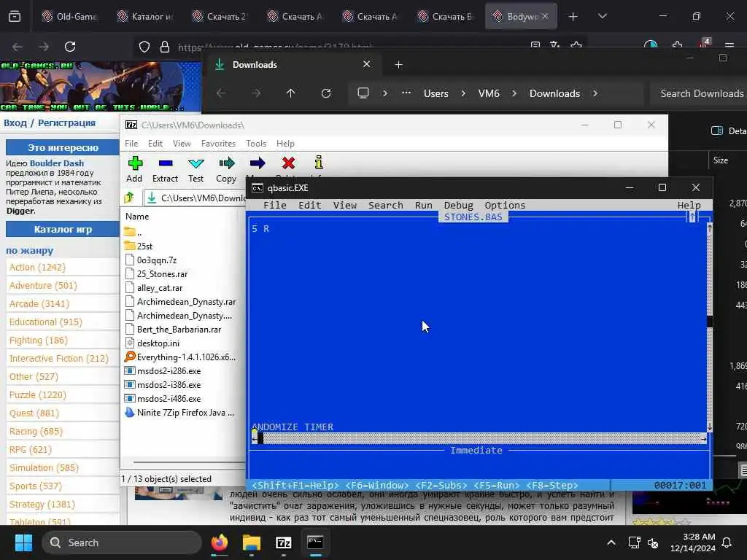This screenshot has height=560, width=747.
Task: Click Explorer refresh icon
Action: click(326, 93)
